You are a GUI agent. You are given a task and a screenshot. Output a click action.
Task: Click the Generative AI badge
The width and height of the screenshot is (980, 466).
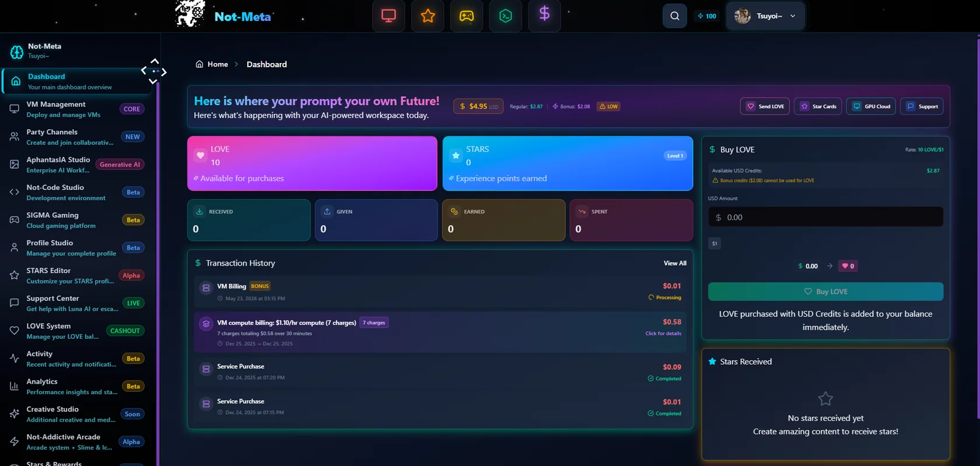[120, 165]
